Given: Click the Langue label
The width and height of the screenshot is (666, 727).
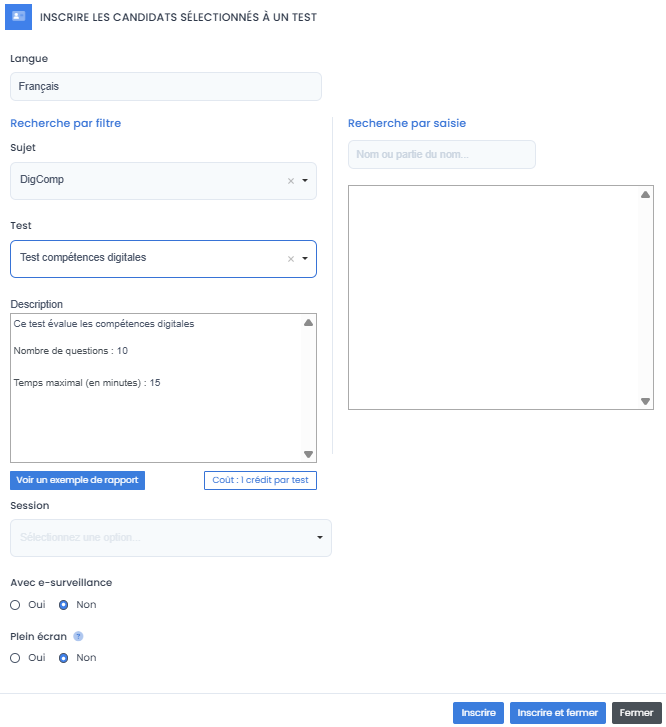Looking at the screenshot, I should 29,58.
